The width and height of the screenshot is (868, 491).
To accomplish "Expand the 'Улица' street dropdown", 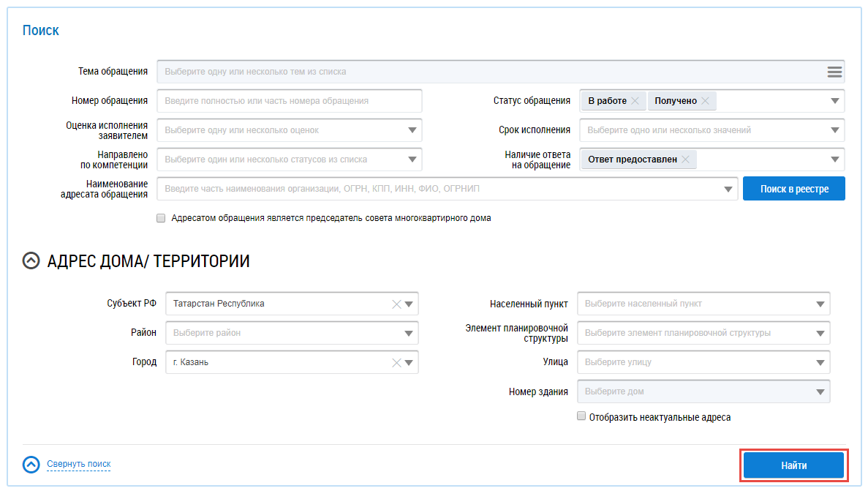I will pyautogui.click(x=820, y=362).
